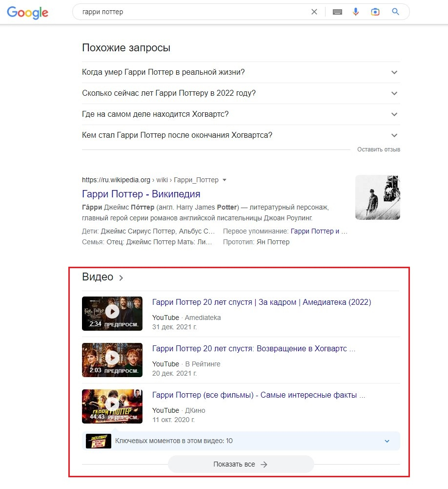Click the 'YouTube · В Рейтинге' source text
The image size is (448, 489).
coord(186,364)
